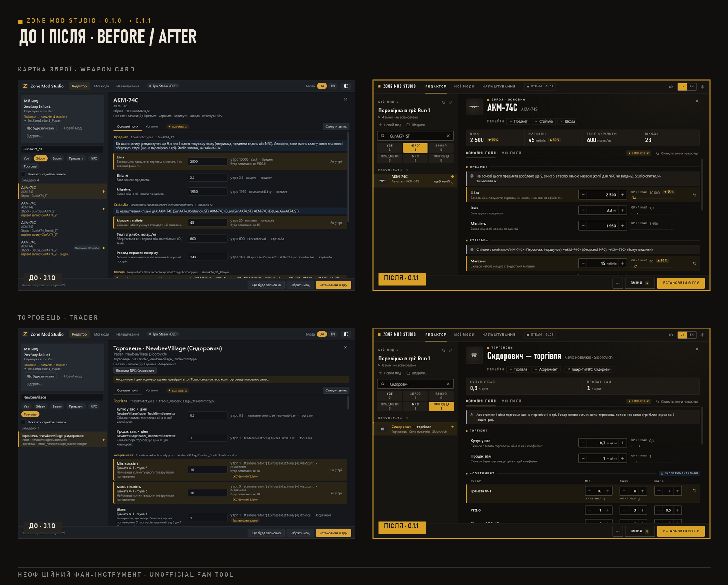Select Броня filter chip in before weapon window
Image resolution: width=728 pixels, height=585 pixels.
pos(57,158)
